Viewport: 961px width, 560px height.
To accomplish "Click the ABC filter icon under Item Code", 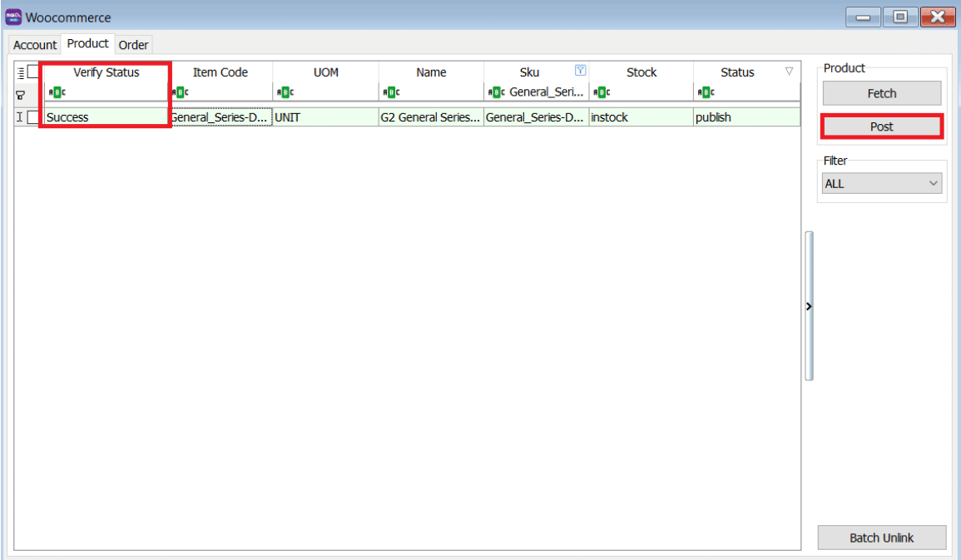I will click(178, 92).
